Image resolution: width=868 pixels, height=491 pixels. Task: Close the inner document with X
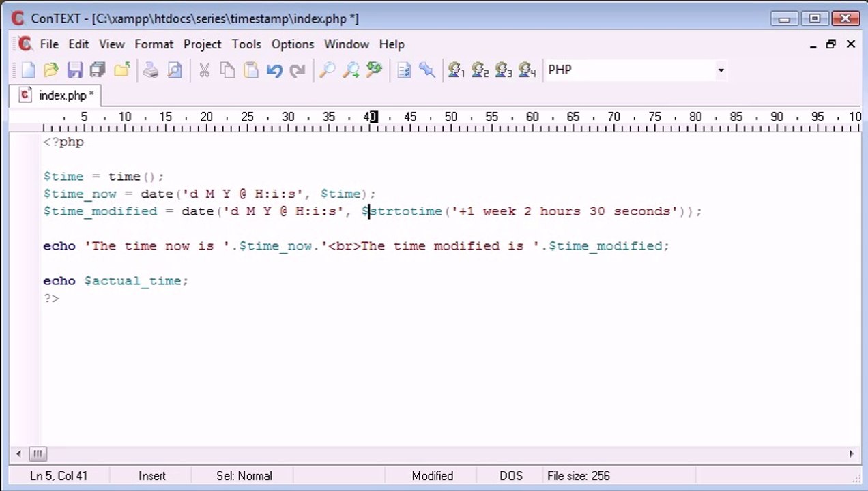pos(851,44)
